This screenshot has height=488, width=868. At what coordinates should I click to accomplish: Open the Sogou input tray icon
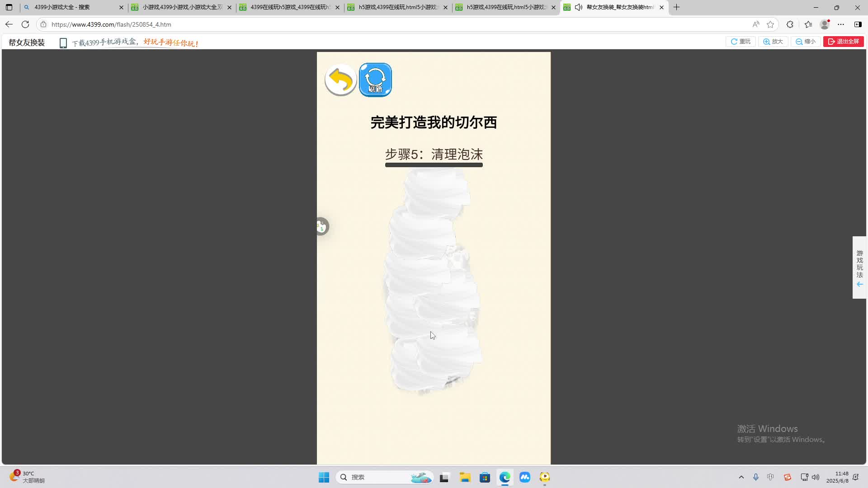click(788, 477)
